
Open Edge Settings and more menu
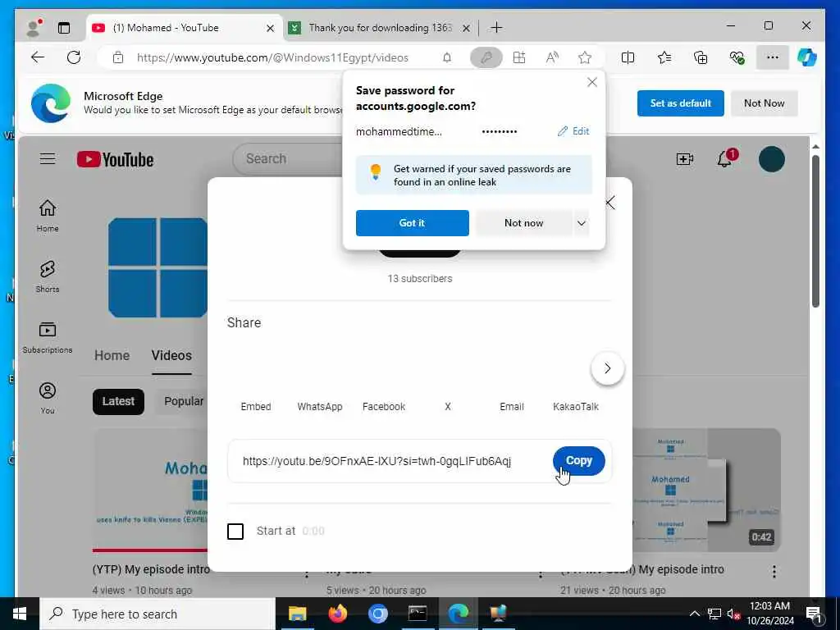[773, 57]
